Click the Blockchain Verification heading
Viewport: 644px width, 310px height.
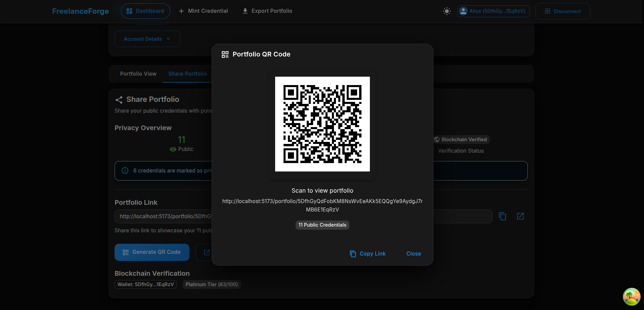pyautogui.click(x=152, y=273)
